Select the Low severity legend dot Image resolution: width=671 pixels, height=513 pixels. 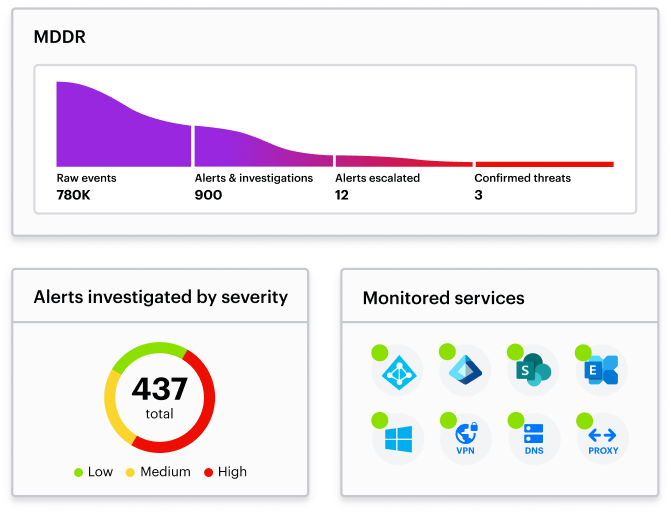[x=78, y=472]
